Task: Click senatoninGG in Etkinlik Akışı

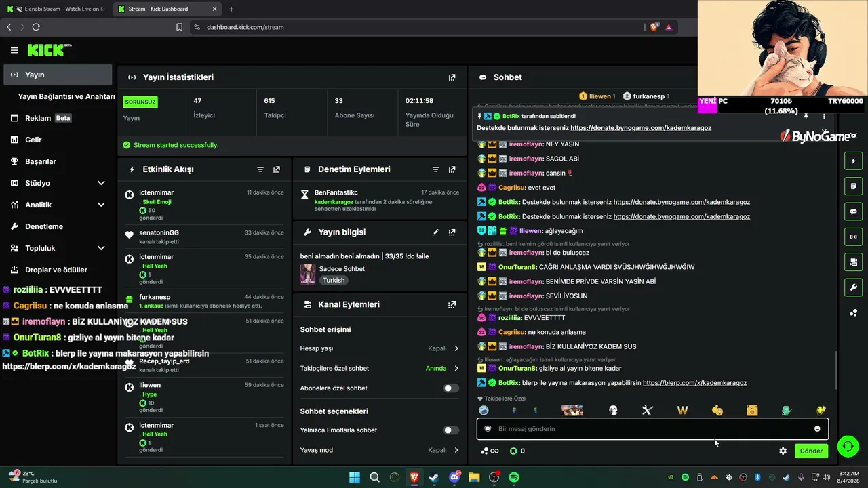Action: pos(159,232)
